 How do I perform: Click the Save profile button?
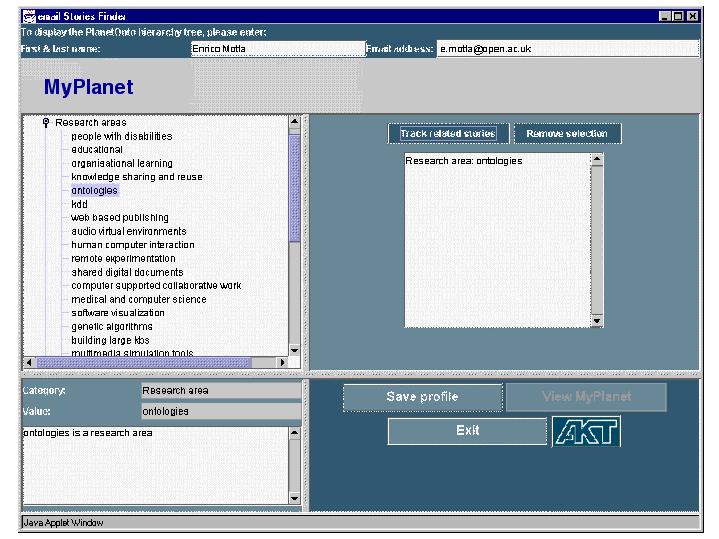(422, 397)
